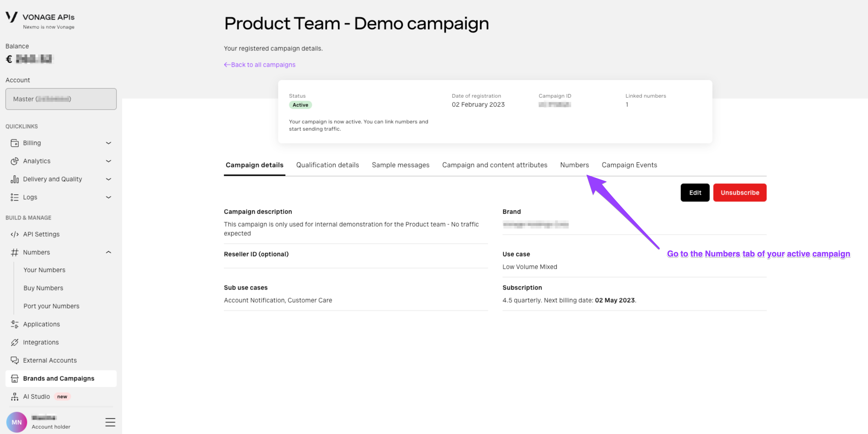This screenshot has height=434, width=868.
Task: Click the API Settings code icon
Action: [x=14, y=234]
